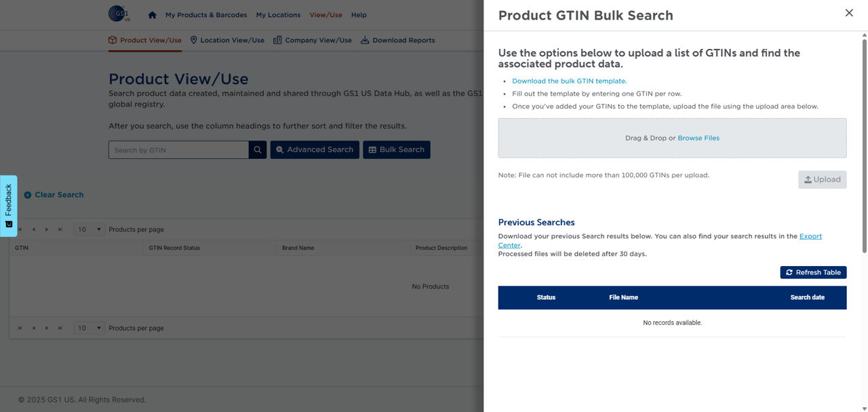
Task: Open the Feedback side tab
Action: point(8,206)
